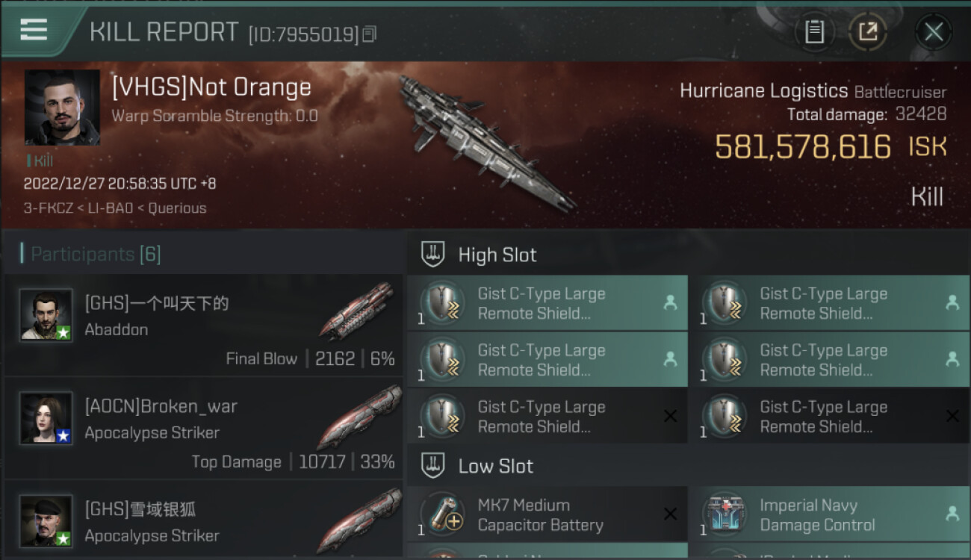Copy the kill report ID icon
Image resolution: width=971 pixels, height=560 pixels.
369,34
